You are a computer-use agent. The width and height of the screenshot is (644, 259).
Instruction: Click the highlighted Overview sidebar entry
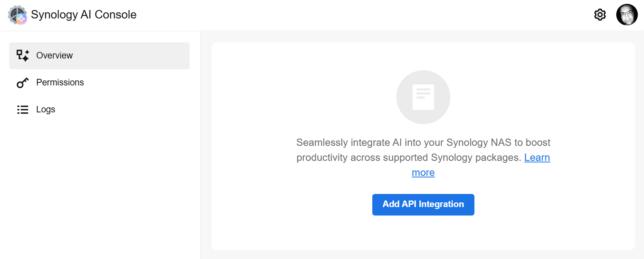[x=99, y=55]
